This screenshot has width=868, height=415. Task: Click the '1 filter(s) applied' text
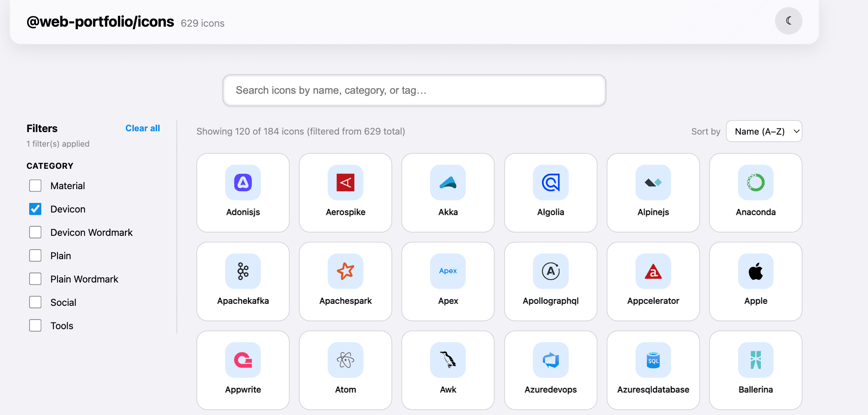coord(58,144)
